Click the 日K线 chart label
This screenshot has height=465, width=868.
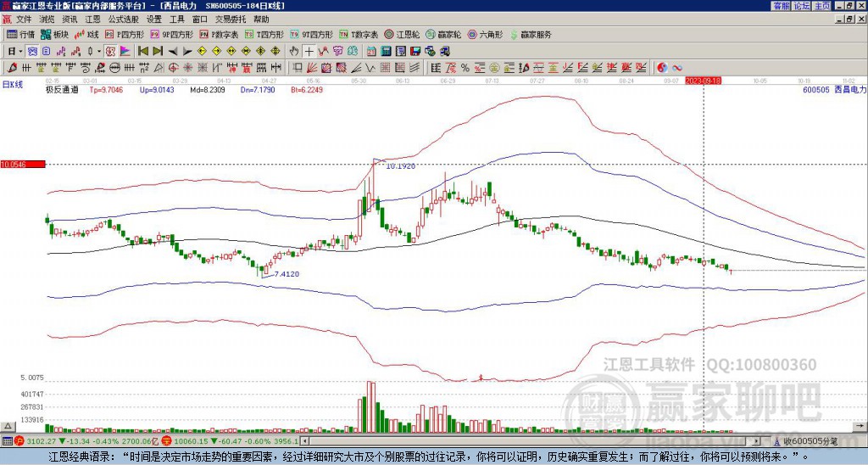pyautogui.click(x=13, y=85)
